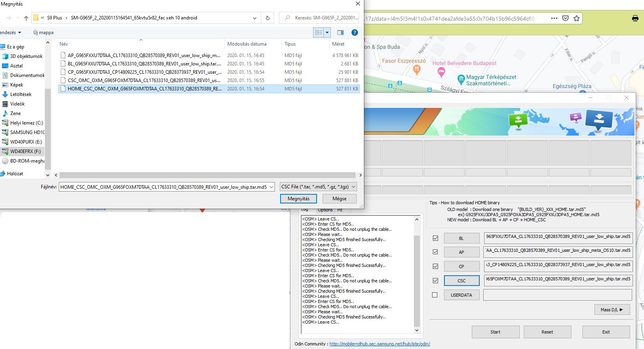This screenshot has width=644, height=349.
Task: Click Új mappa in toolbar
Action: [43, 33]
